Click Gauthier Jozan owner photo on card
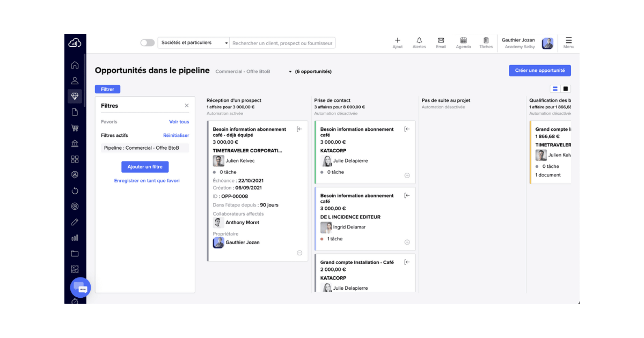The width and height of the screenshot is (644, 338). coord(218,243)
